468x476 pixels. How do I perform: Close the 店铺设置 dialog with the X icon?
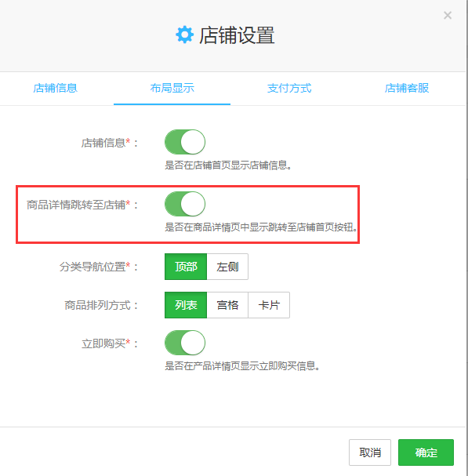[x=448, y=15]
